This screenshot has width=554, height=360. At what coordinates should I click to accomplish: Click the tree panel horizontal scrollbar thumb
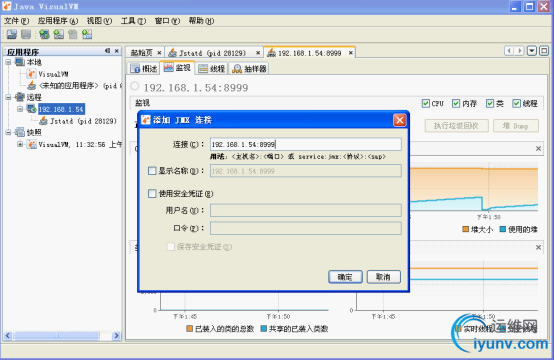coord(57,335)
